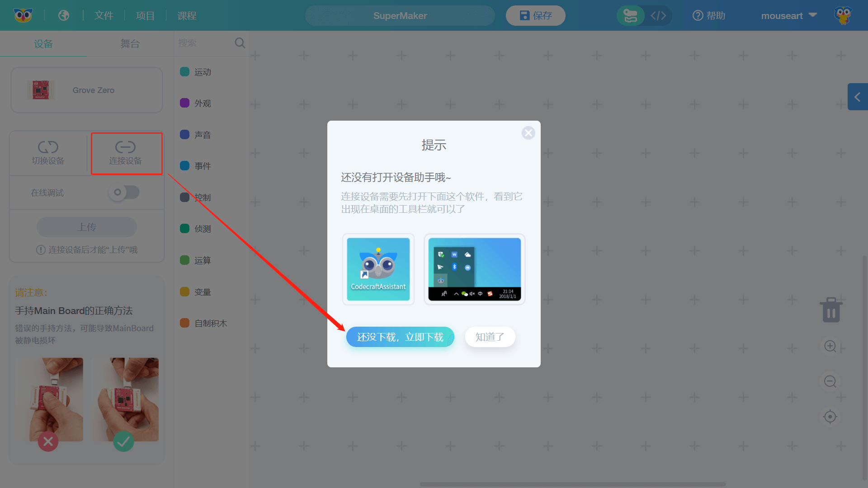Click the owl logo icon

(23, 15)
